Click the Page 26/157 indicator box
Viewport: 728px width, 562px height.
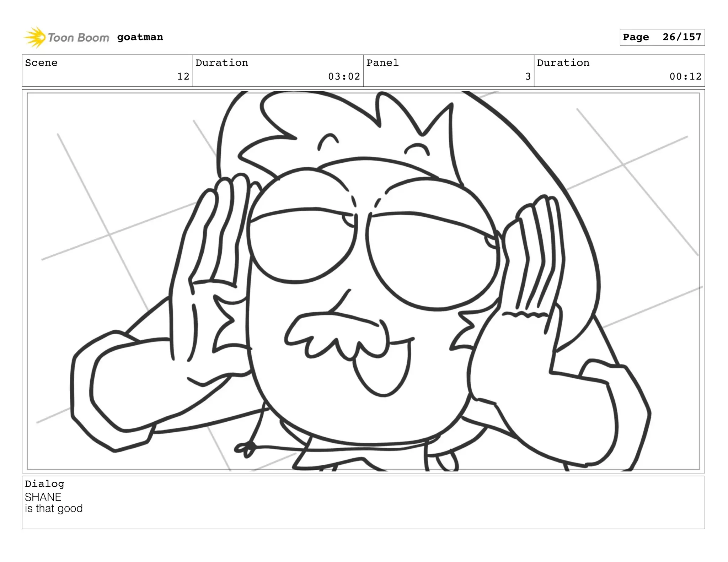coord(662,37)
